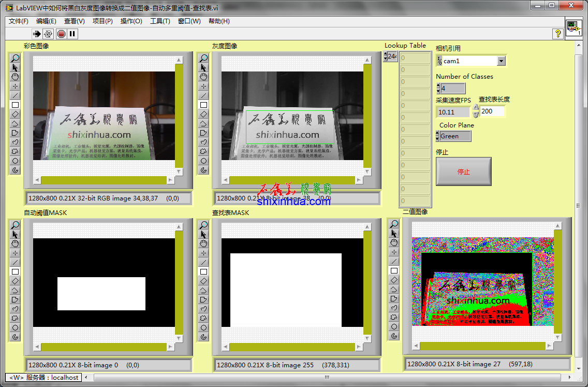Viewport: 588px width, 387px height.
Task: Select the freehand tool in the 彩色图像 palette
Action: 15,142
